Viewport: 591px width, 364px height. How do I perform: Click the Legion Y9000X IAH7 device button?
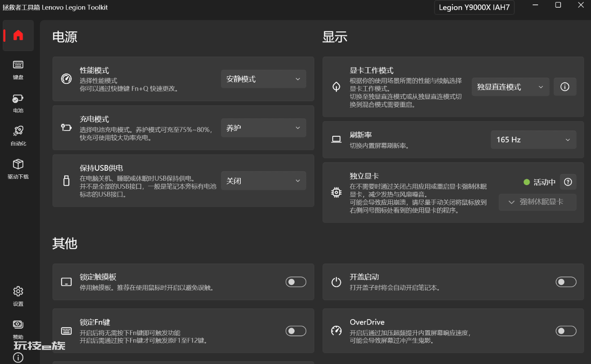tap(474, 7)
